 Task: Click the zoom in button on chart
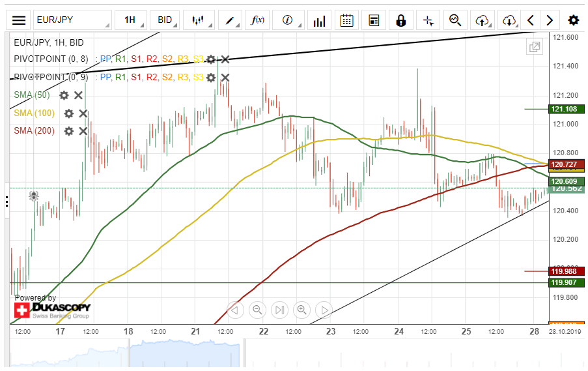coord(301,310)
